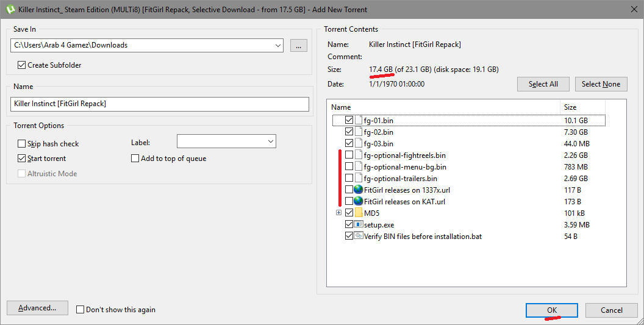Check the FitGirl releases on KAT.url checkbox
The width and height of the screenshot is (644, 325).
(x=349, y=201)
